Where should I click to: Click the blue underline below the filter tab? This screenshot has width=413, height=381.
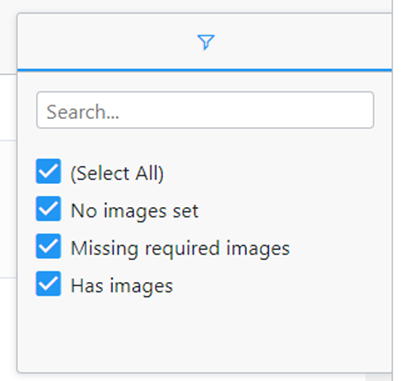click(205, 70)
